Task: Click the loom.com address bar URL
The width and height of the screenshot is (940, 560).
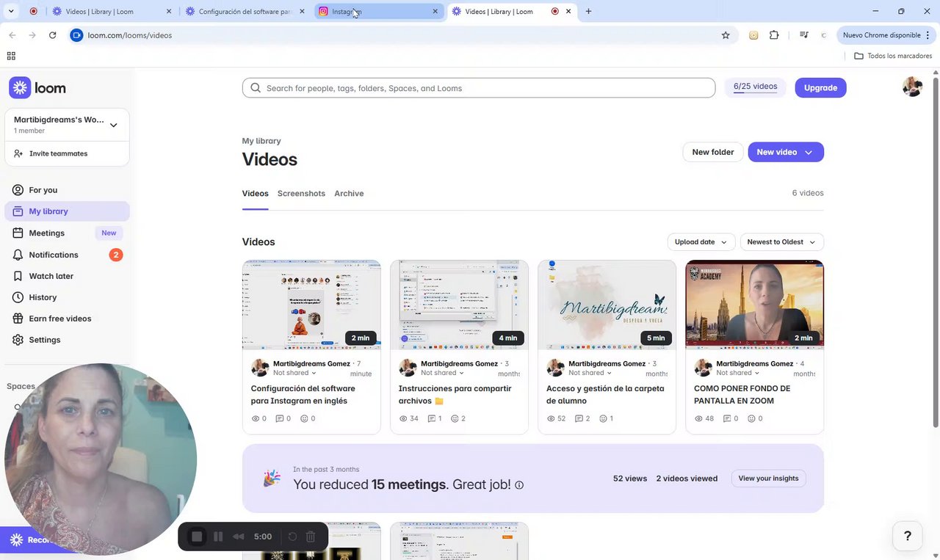Action: 130,35
